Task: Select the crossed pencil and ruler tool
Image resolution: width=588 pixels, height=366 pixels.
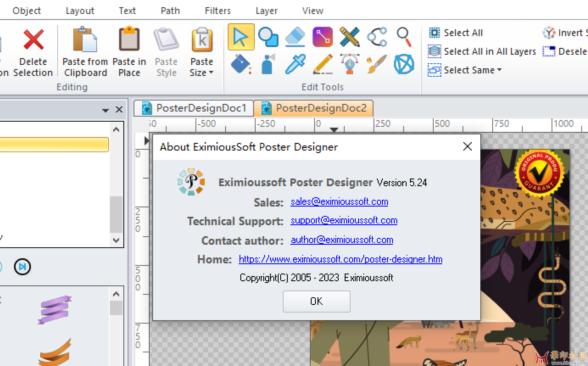Action: 350,37
